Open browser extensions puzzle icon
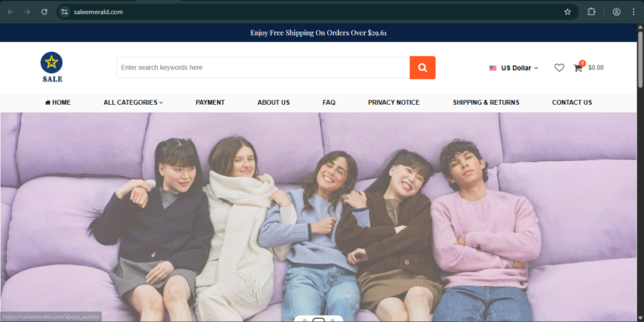 click(x=591, y=12)
